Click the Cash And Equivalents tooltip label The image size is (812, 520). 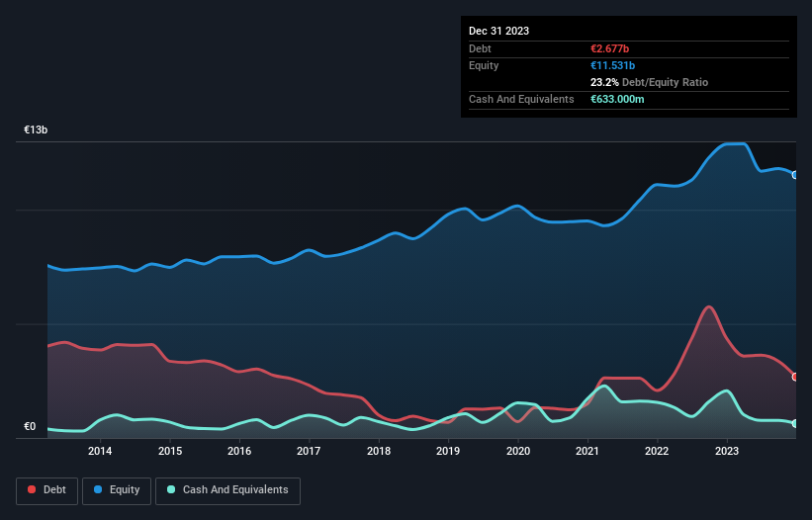[521, 99]
